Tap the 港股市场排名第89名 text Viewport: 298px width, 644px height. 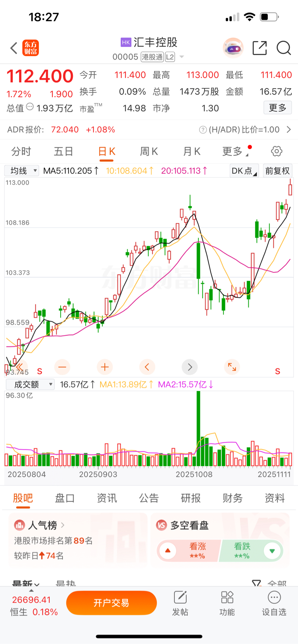point(54,541)
